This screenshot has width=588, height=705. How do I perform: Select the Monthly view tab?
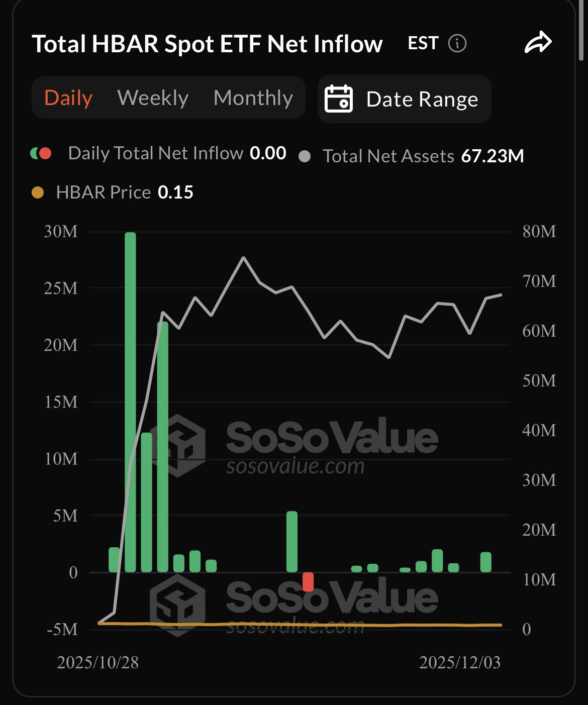point(253,97)
